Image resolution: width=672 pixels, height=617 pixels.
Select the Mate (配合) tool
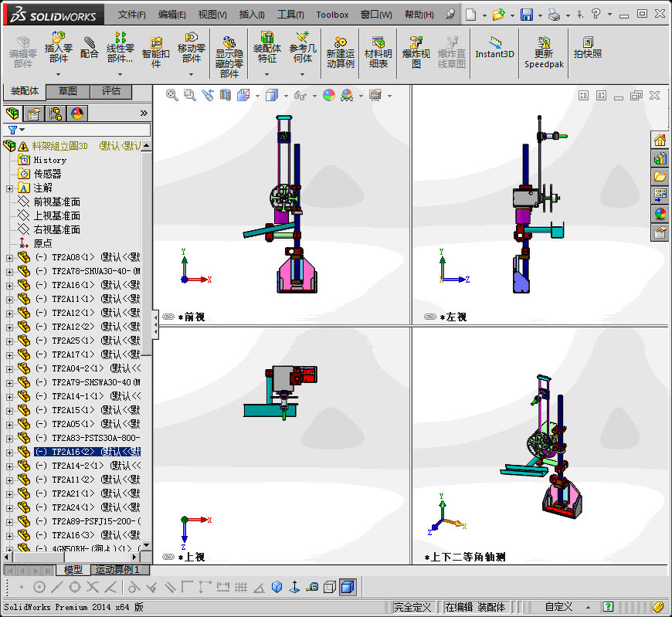(x=90, y=47)
